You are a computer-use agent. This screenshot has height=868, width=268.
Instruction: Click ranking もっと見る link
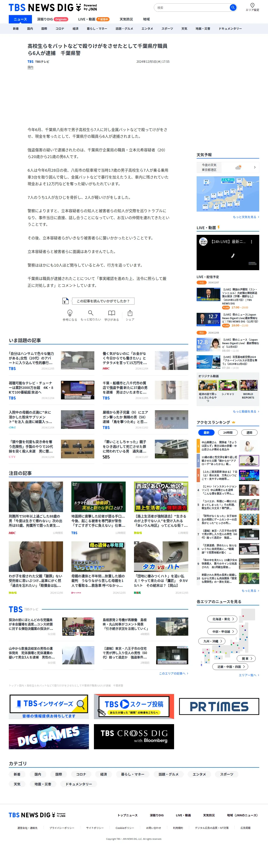250,591
